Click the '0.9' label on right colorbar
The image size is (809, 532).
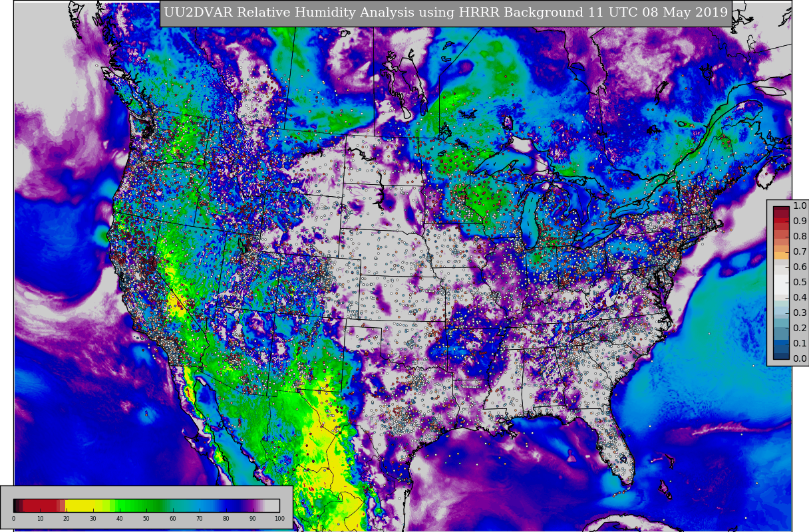coord(800,221)
